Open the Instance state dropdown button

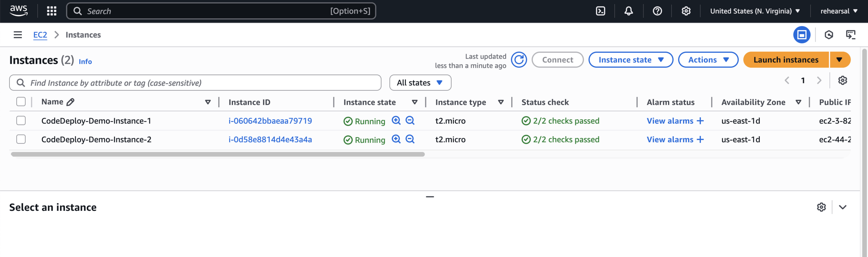[631, 60]
